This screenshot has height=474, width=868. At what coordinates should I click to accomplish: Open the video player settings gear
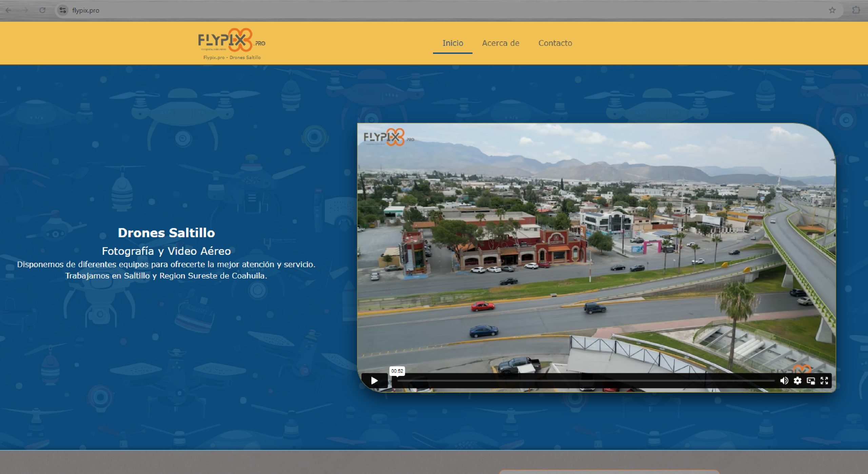(x=797, y=380)
